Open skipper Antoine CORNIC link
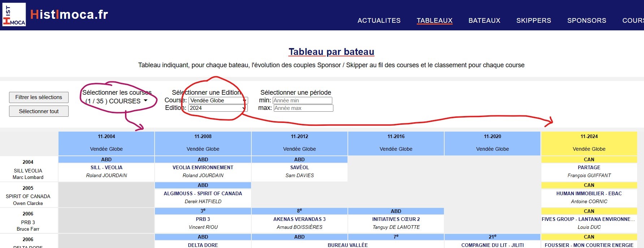Viewport: 644px width, 248px height. pyautogui.click(x=589, y=201)
